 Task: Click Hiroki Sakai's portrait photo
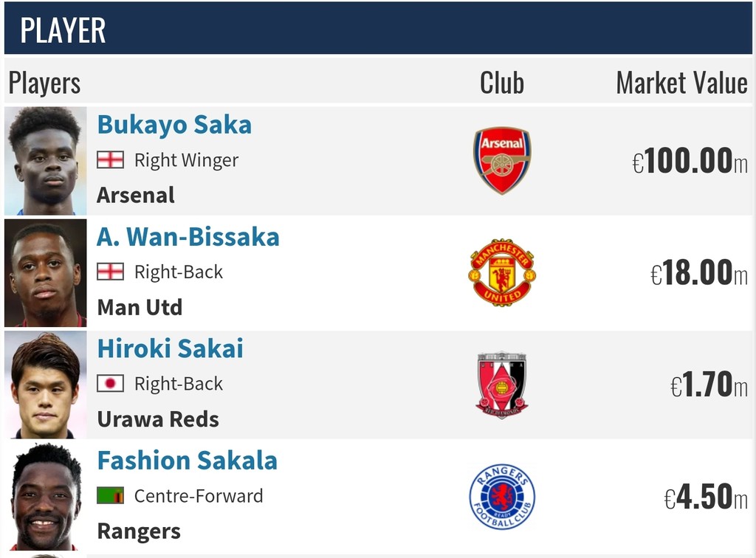pos(45,385)
